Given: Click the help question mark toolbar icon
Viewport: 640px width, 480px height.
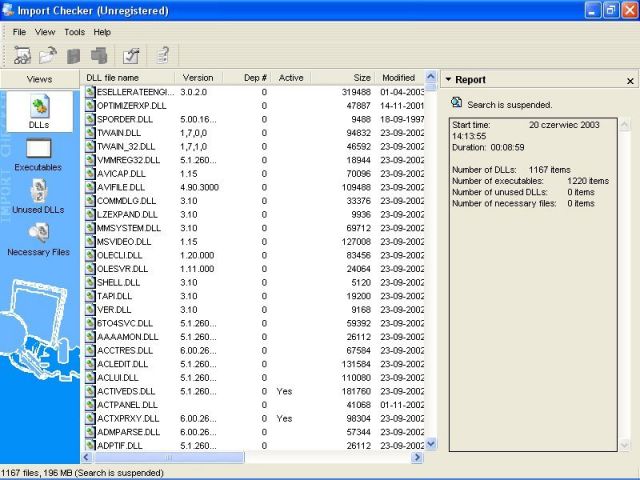Looking at the screenshot, I should (x=161, y=55).
